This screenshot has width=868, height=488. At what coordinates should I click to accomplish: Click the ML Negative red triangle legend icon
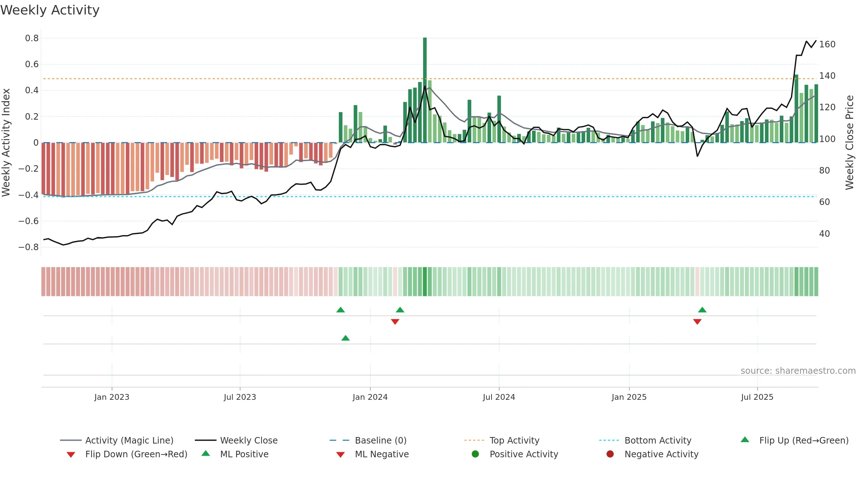click(340, 455)
